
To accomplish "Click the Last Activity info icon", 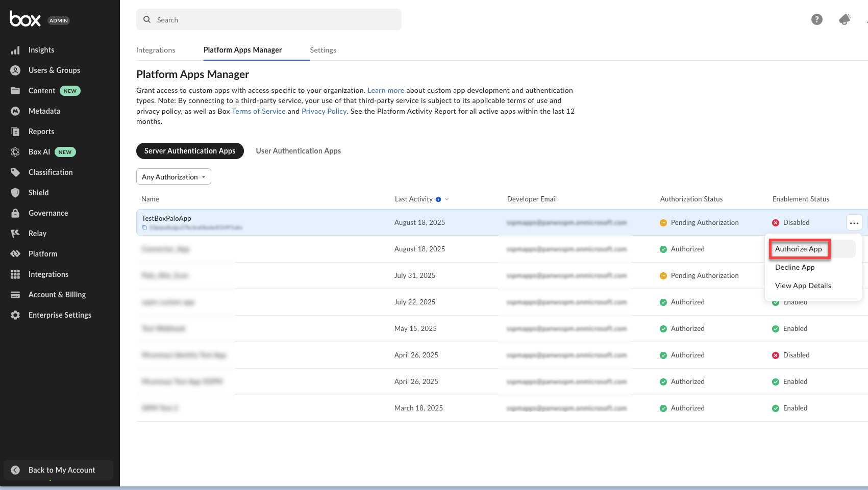I will pos(438,199).
